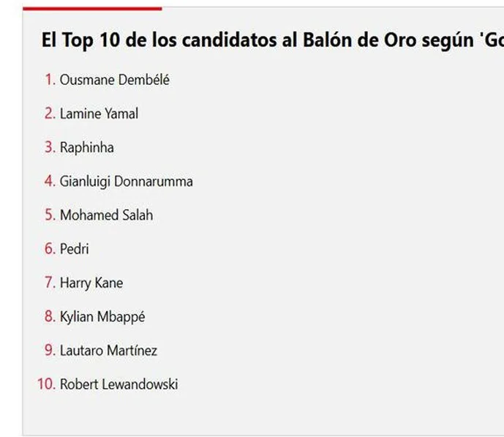504x437 pixels.
Task: Select Gianluigi Donnarumma entry
Action: point(127,182)
